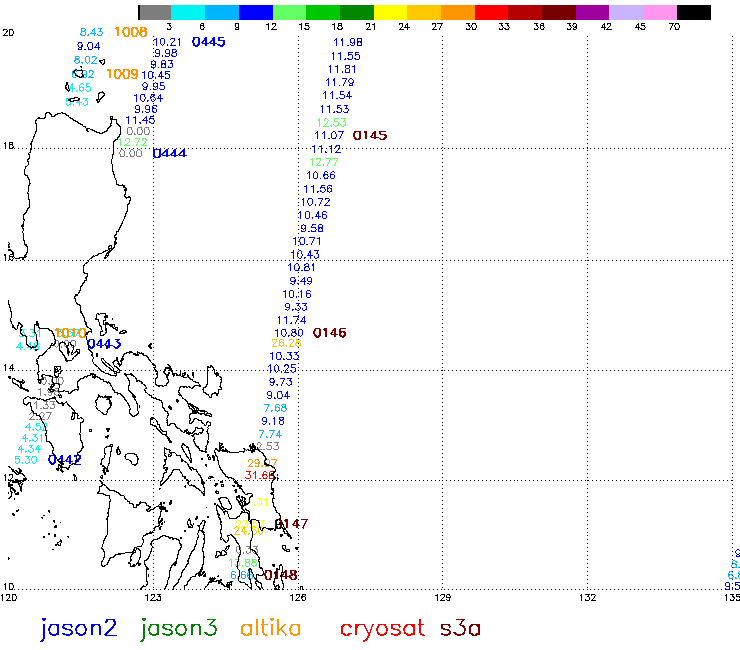
Task: Click the 132 longitude axis label
Action: click(x=588, y=598)
